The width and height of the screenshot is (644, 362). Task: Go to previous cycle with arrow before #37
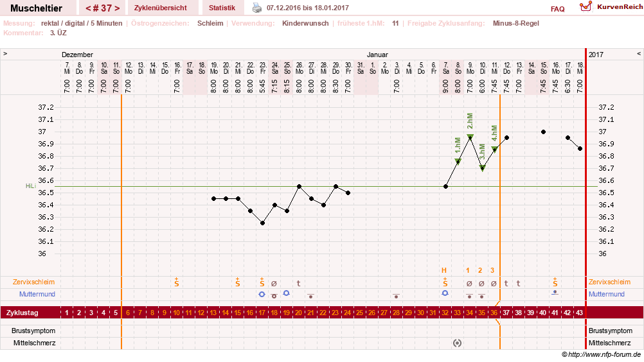[88, 8]
